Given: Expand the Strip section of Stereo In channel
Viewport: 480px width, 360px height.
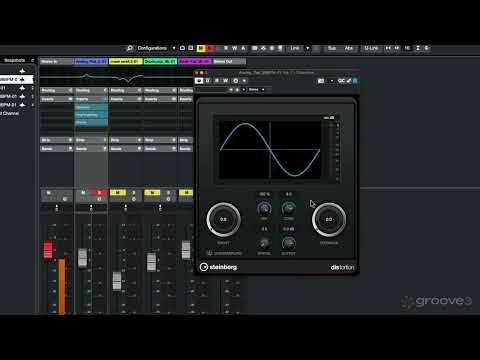Looking at the screenshot, I should [x=56, y=140].
